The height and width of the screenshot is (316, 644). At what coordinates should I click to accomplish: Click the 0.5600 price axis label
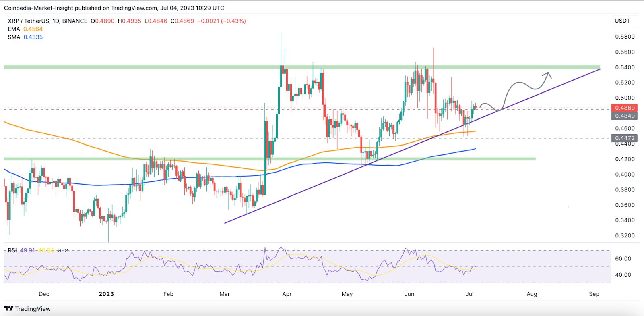[x=625, y=52]
